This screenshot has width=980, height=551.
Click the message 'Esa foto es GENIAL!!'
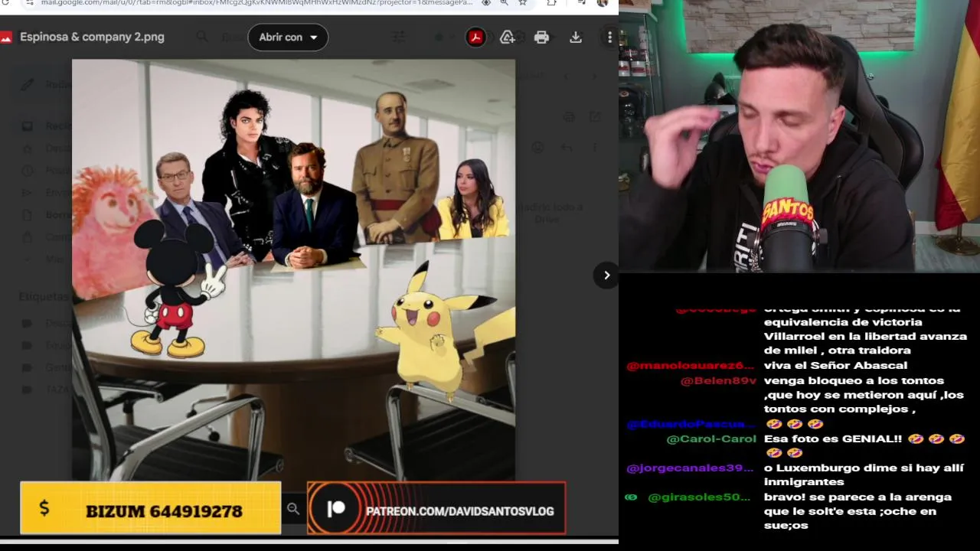(x=832, y=439)
